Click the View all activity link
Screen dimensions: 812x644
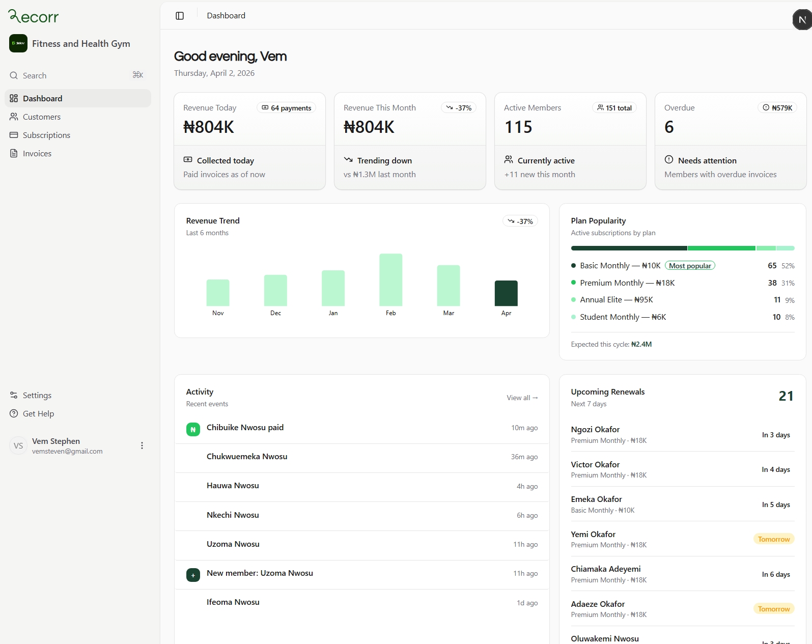tap(522, 398)
